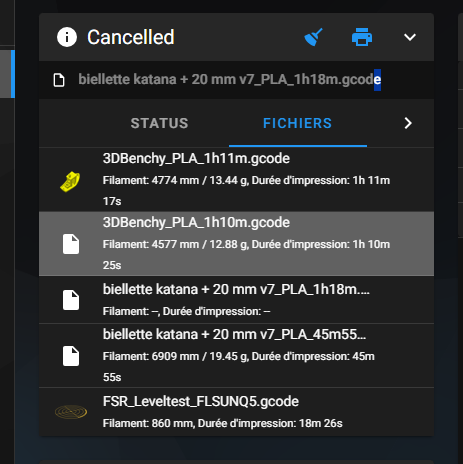Viewport: 463px width, 464px height.
Task: Click the info icon beside Cancelled
Action: (x=67, y=37)
